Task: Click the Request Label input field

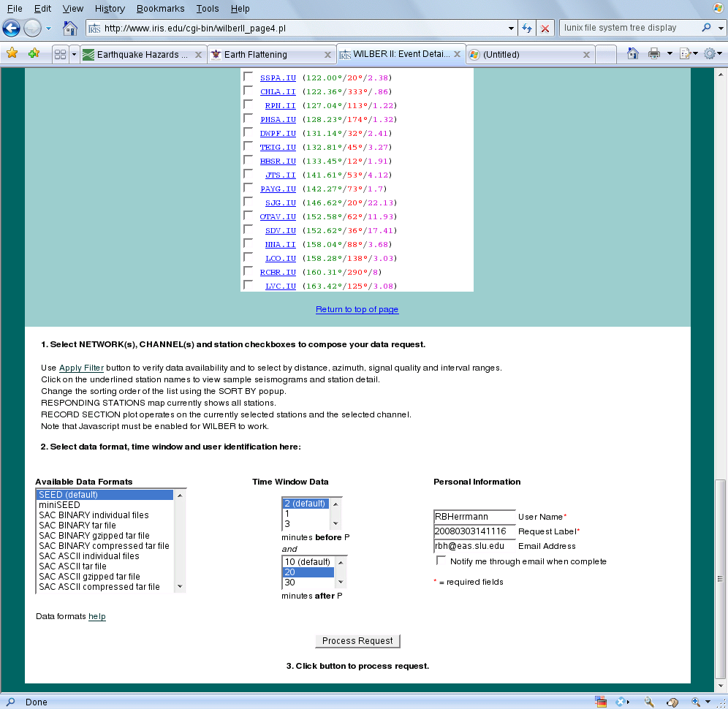Action: (x=474, y=531)
